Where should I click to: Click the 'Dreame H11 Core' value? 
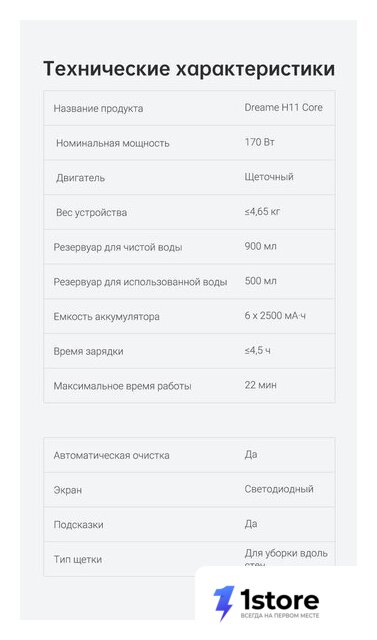(284, 107)
